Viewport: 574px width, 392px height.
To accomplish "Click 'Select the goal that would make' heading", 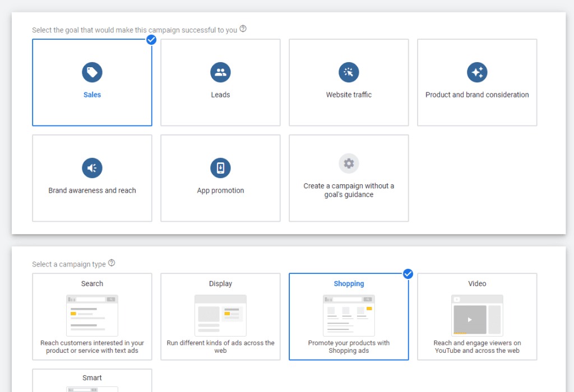I will tap(135, 30).
